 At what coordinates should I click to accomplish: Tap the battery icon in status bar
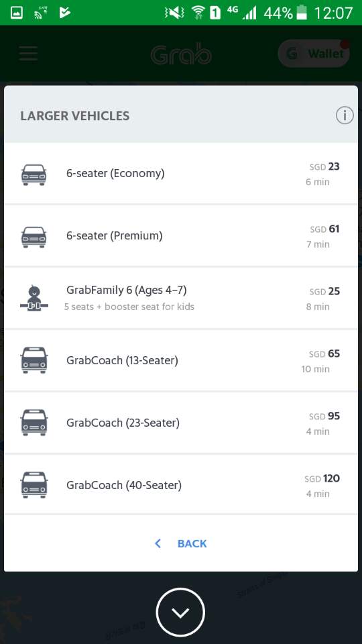[x=302, y=13]
